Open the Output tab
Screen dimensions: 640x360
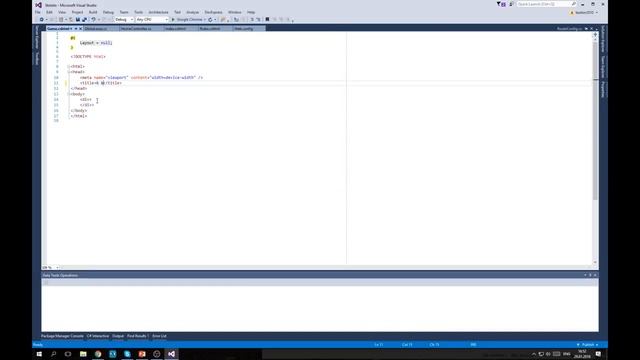coord(118,336)
